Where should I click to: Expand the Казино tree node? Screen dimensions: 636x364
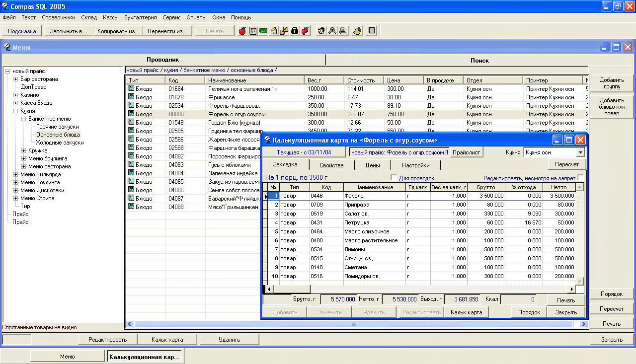click(15, 95)
